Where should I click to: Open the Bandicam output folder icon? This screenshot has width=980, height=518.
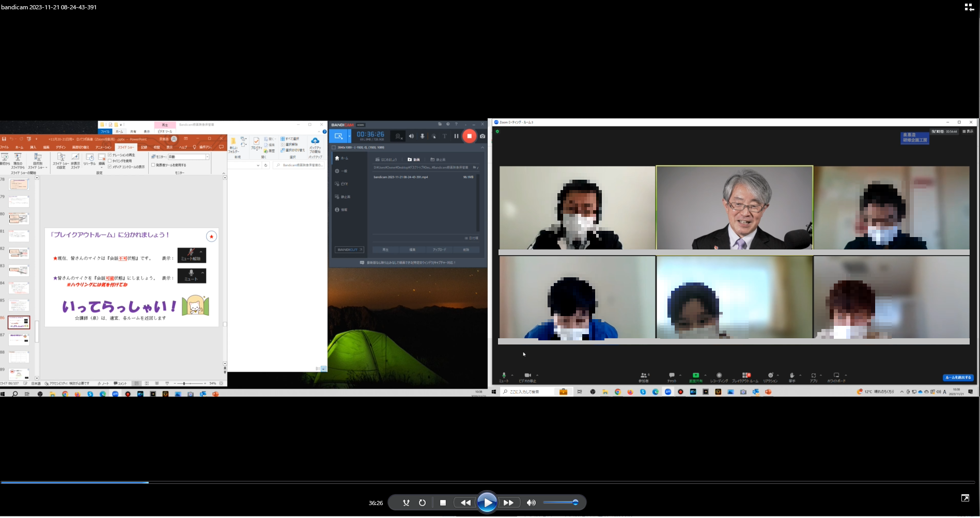pyautogui.click(x=440, y=124)
